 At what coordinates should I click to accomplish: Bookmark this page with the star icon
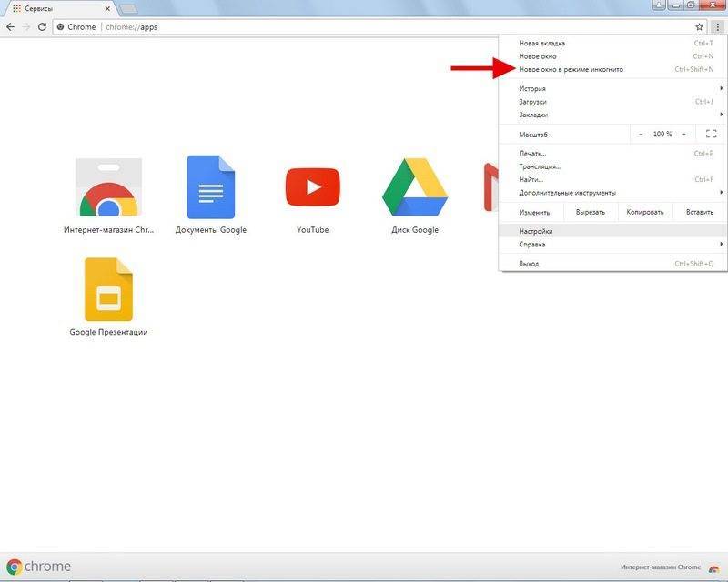click(x=699, y=27)
